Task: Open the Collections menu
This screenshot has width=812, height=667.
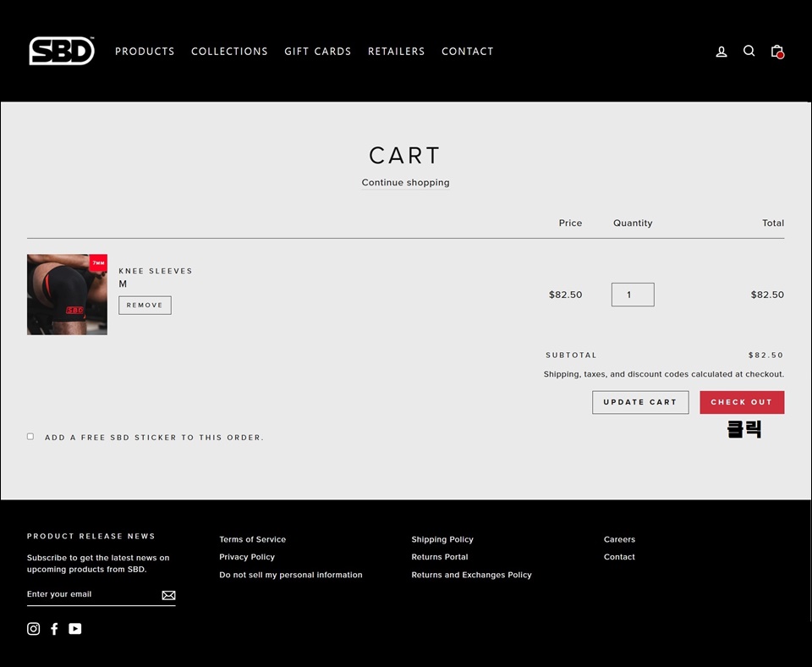Action: (x=229, y=52)
